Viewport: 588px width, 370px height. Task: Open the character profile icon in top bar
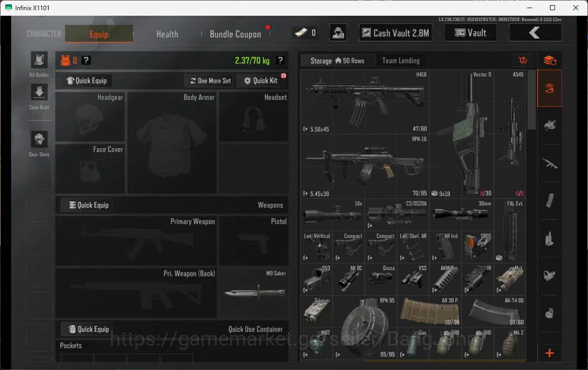pos(338,33)
